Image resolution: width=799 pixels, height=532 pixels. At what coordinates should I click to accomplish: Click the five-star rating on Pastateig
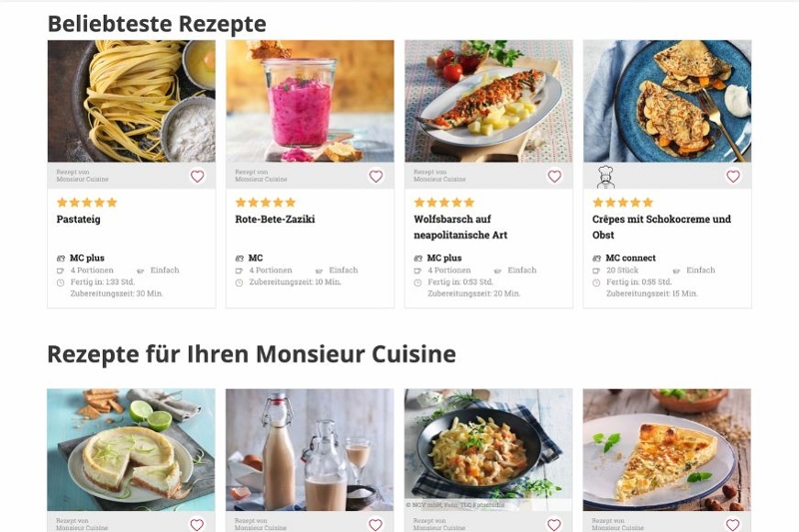tap(87, 203)
